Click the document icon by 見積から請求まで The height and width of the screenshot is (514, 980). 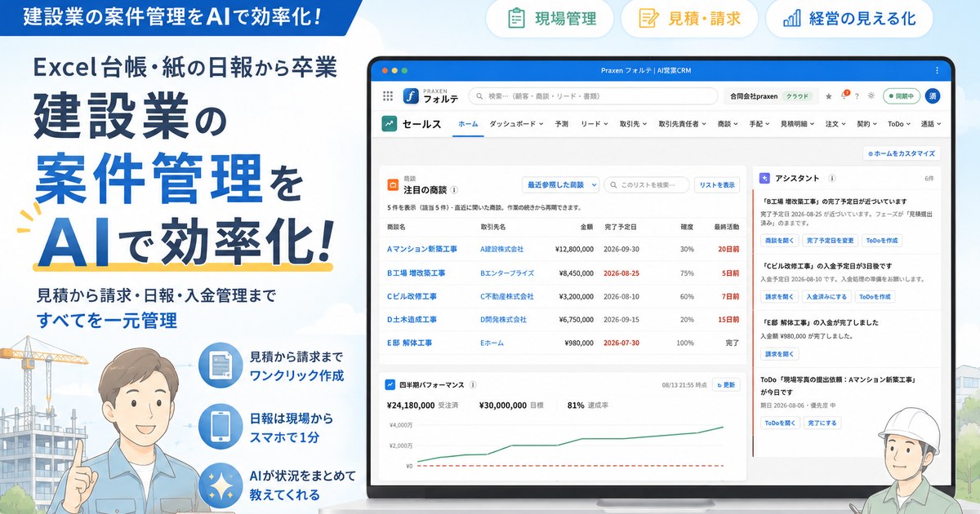(x=220, y=365)
